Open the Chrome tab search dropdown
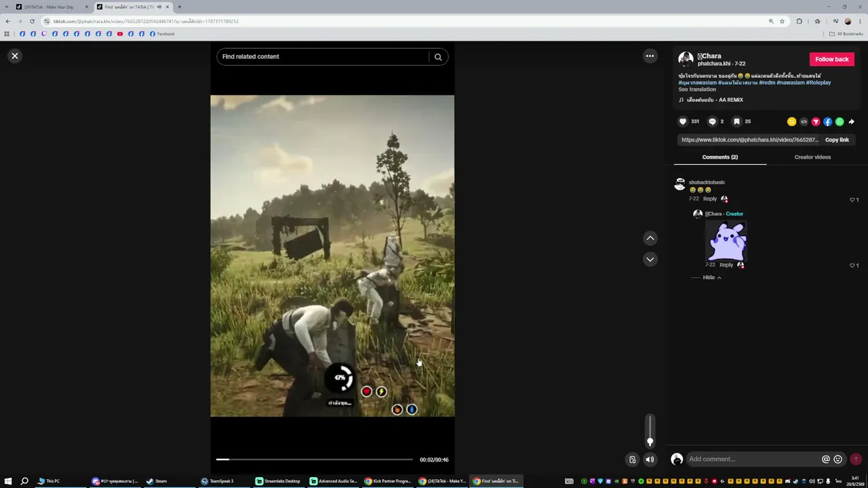This screenshot has height=488, width=868. click(x=6, y=7)
